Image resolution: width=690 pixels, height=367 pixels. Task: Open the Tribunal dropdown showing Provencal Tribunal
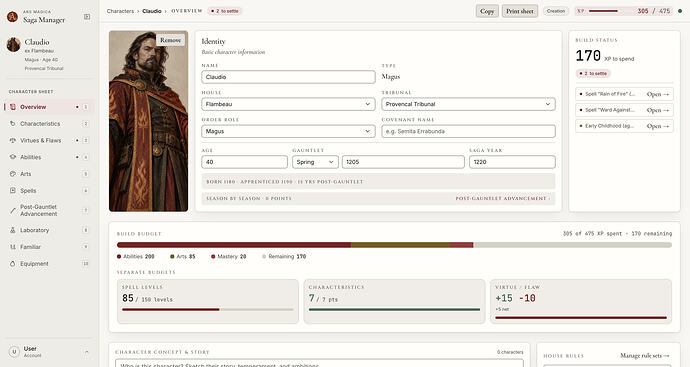pos(468,104)
